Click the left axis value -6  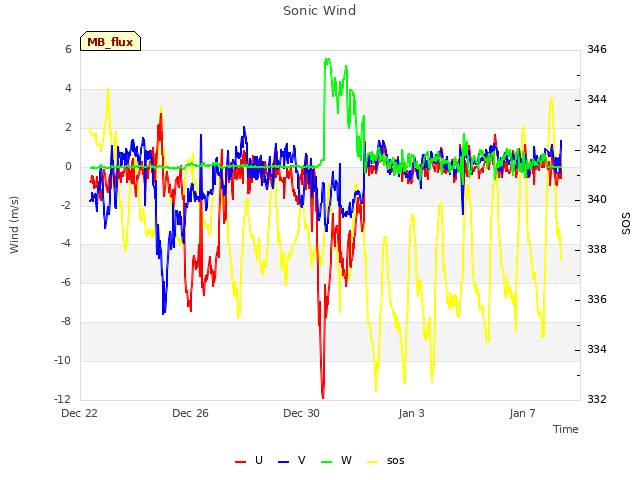(65, 282)
